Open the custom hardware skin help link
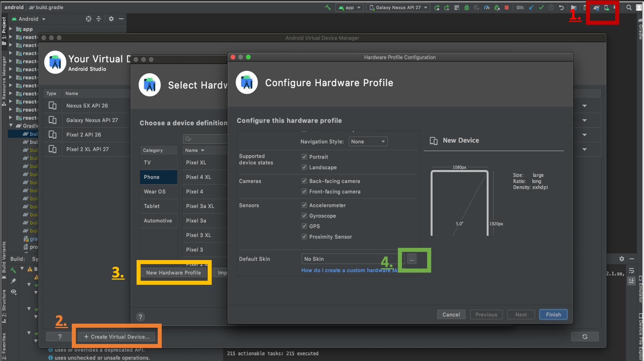Image resolution: width=644 pixels, height=361 pixels. click(x=349, y=270)
